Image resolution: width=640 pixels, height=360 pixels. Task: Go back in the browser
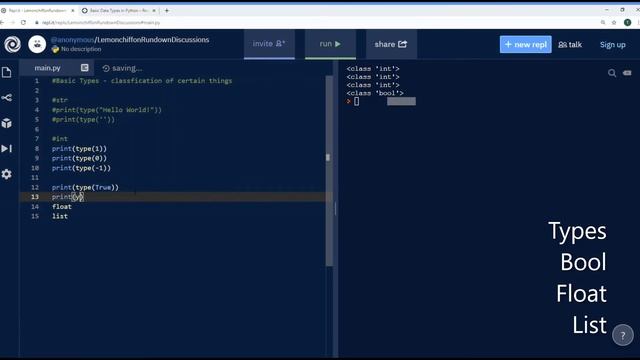click(x=2, y=22)
